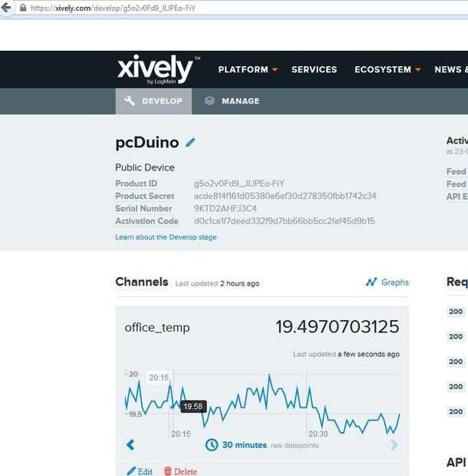Click the Edit pencil icon
This screenshot has width=468, height=476.
tap(131, 471)
